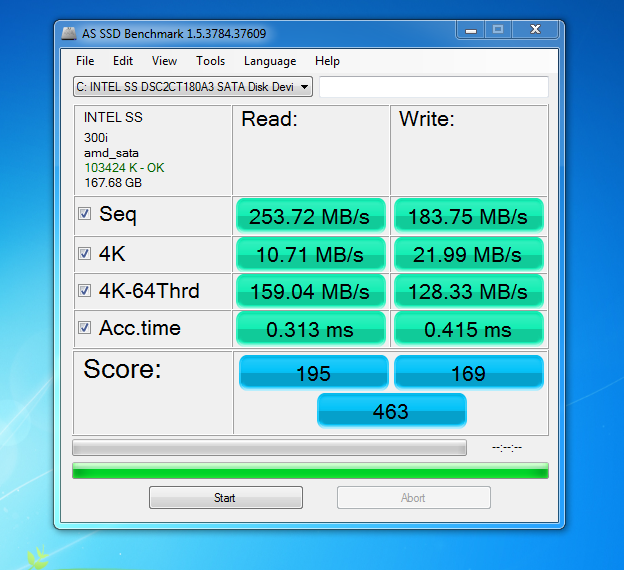Click the green completed progress bar
Viewport: 624px width, 570px height.
[x=310, y=470]
